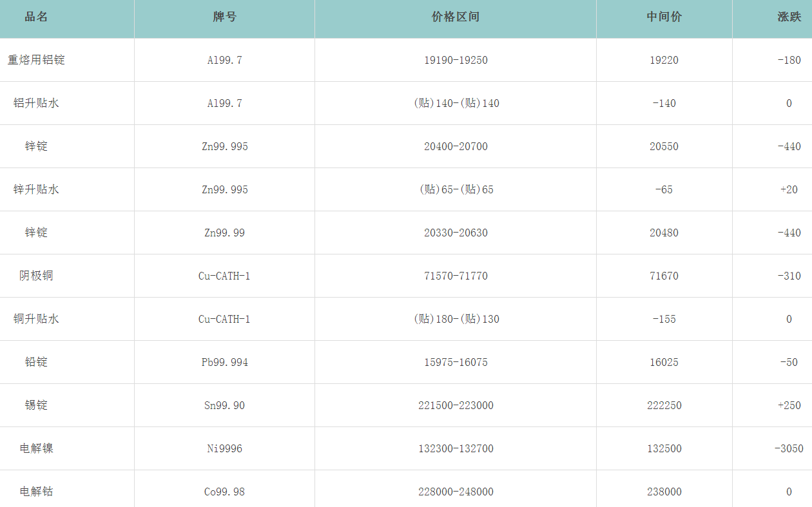This screenshot has width=812, height=507.
Task: Select the middle price 222250
Action: coord(664,405)
